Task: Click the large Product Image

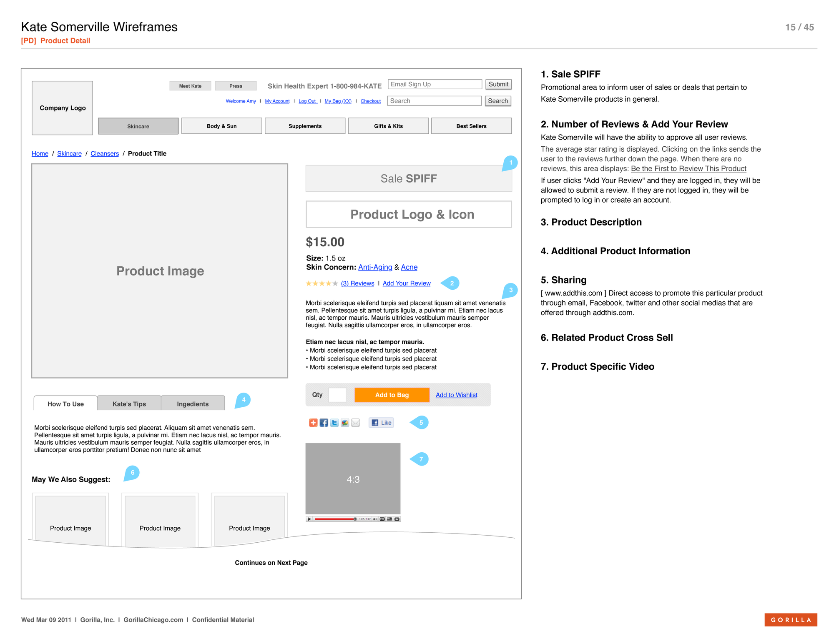Action: (x=160, y=271)
